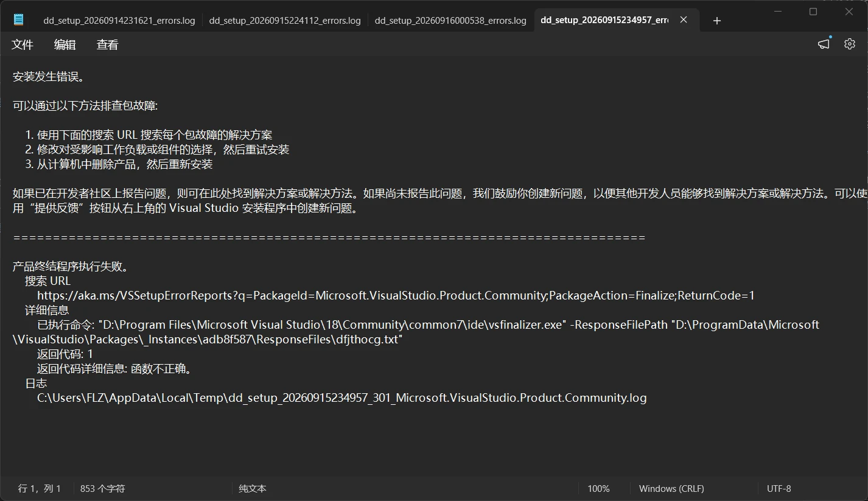Click the 日志 heading
The height and width of the screenshot is (501, 868).
(36, 384)
